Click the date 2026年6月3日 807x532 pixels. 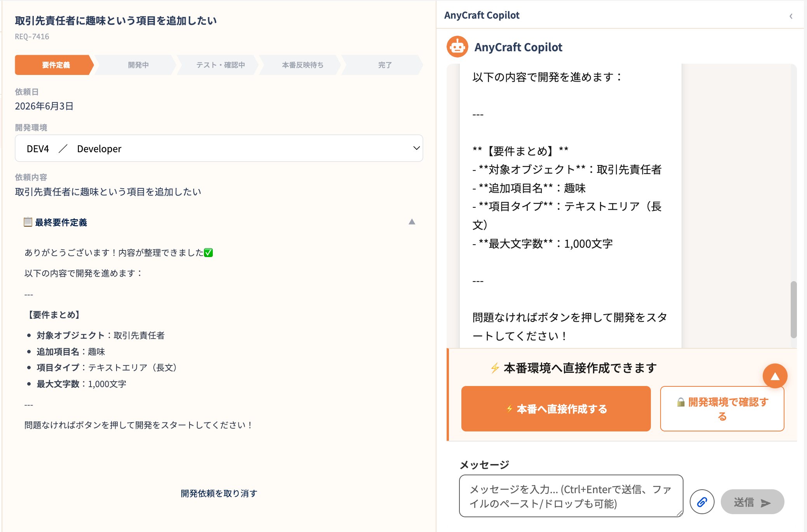coord(44,106)
